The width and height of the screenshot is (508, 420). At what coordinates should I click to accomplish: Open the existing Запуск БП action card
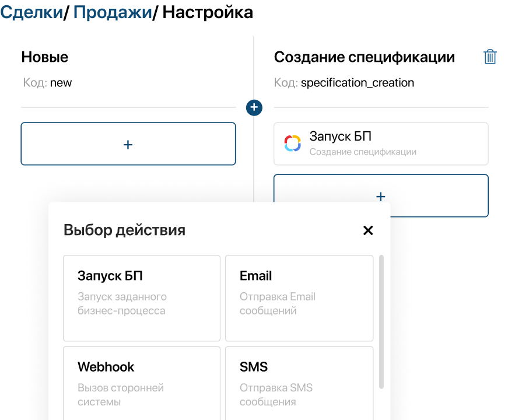click(380, 143)
